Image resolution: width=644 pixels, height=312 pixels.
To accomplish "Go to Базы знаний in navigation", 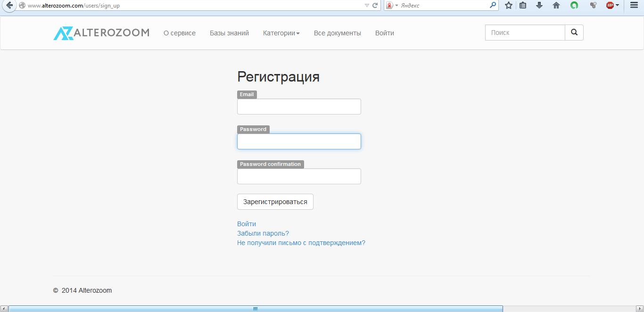I will coord(229,33).
